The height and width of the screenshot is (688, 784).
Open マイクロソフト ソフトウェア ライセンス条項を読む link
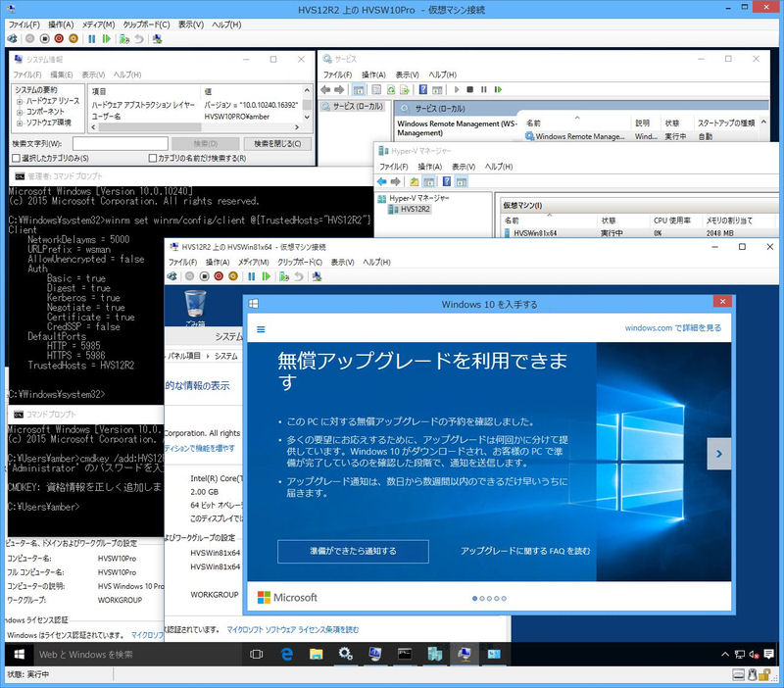pyautogui.click(x=293, y=629)
